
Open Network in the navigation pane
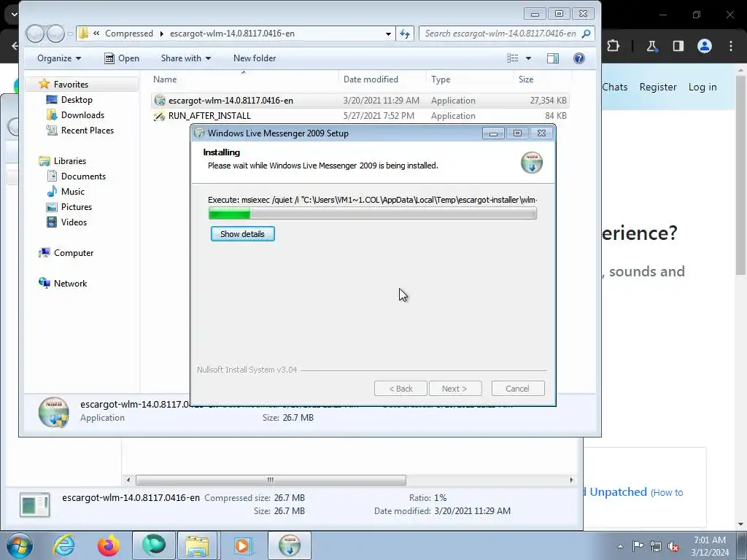(70, 284)
